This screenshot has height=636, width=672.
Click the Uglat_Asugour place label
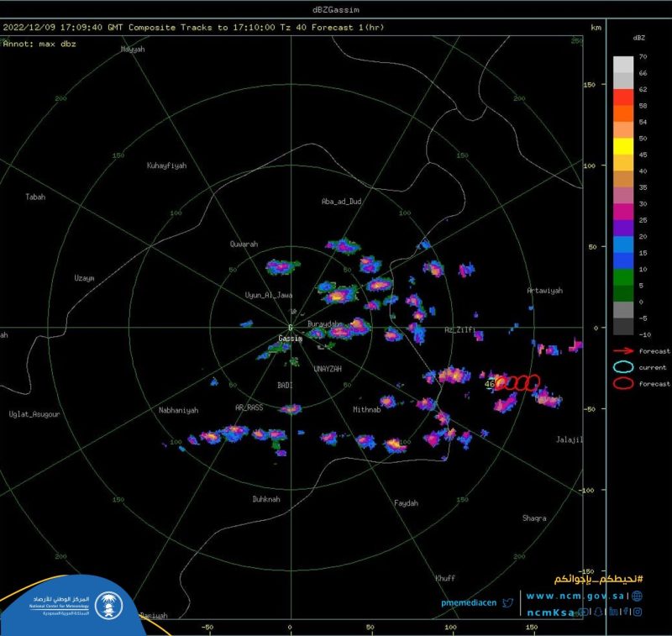coord(34,414)
